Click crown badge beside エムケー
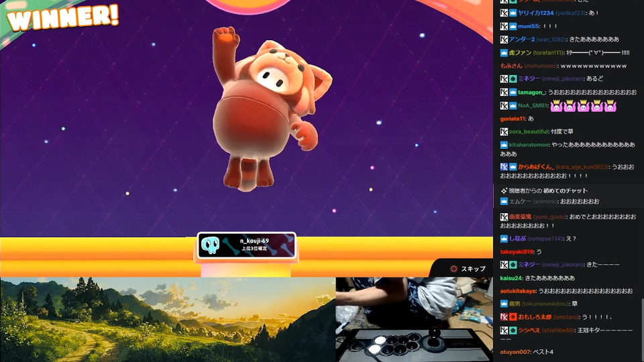Viewport: 644px width, 362px height. (x=504, y=202)
